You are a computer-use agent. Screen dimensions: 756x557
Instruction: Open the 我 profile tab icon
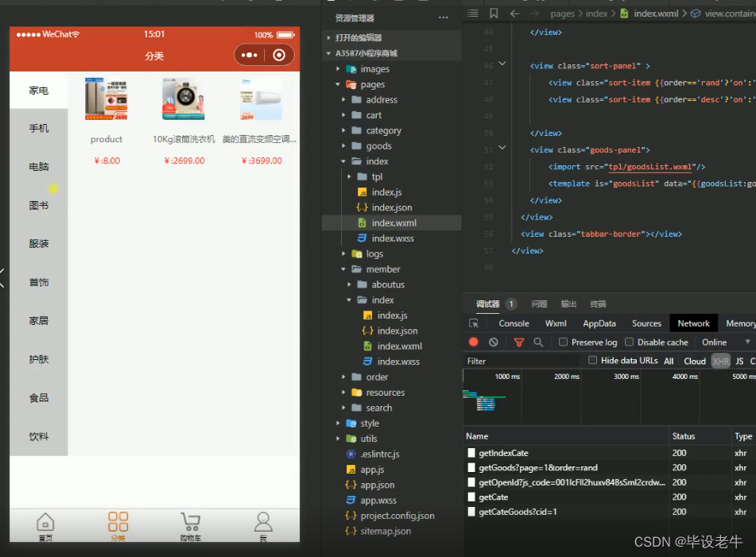click(263, 522)
